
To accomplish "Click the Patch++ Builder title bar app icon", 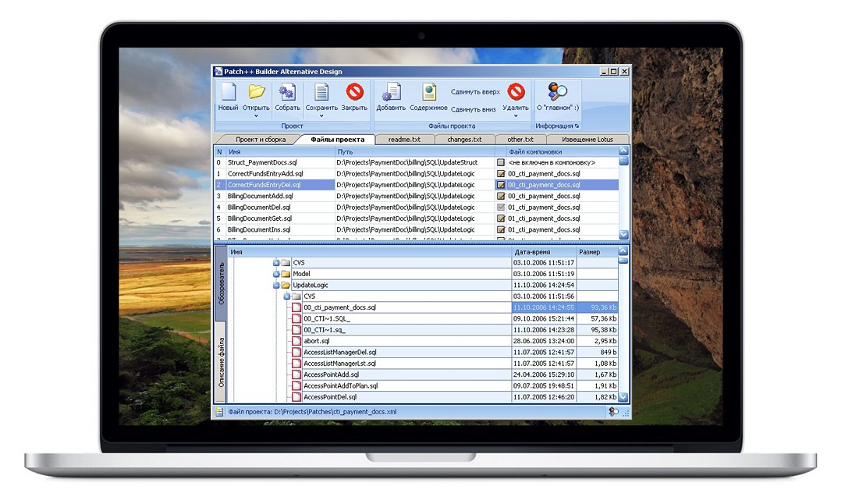I will [218, 71].
